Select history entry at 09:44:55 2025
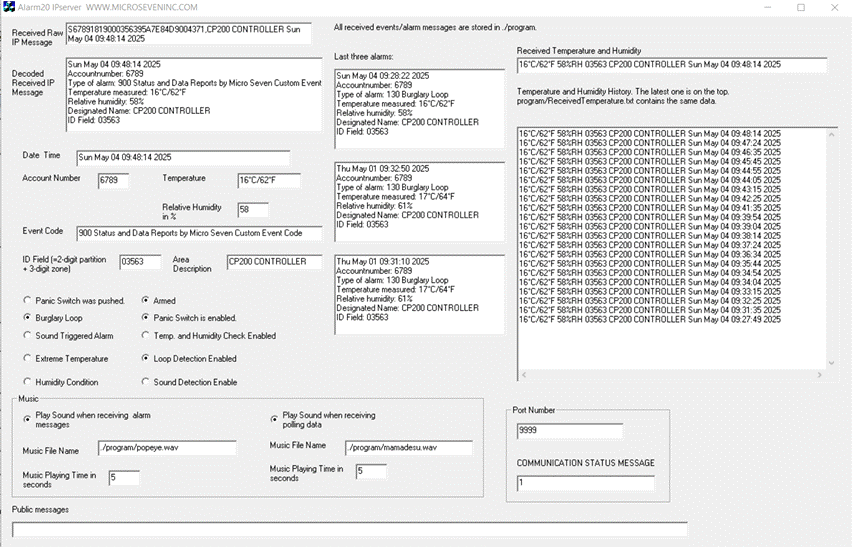 (650, 171)
